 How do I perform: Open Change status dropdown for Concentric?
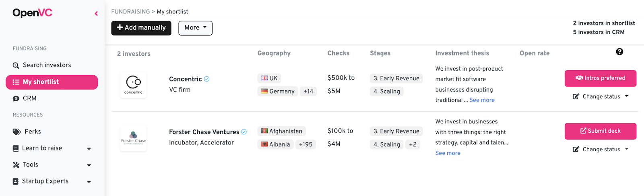(601, 96)
